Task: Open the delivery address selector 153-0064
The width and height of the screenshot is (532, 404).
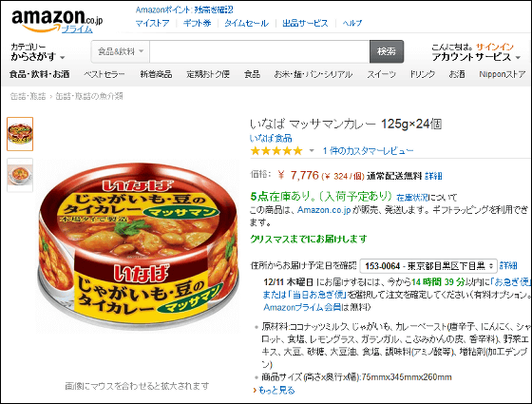Action: [428, 266]
